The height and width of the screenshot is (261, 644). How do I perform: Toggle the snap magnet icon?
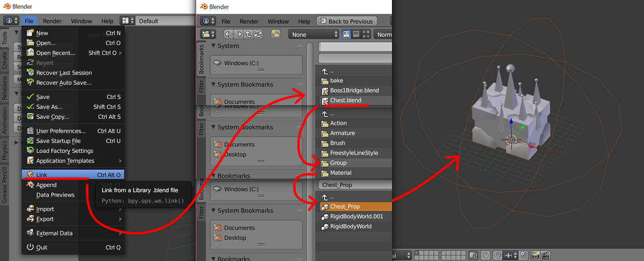tap(498, 255)
